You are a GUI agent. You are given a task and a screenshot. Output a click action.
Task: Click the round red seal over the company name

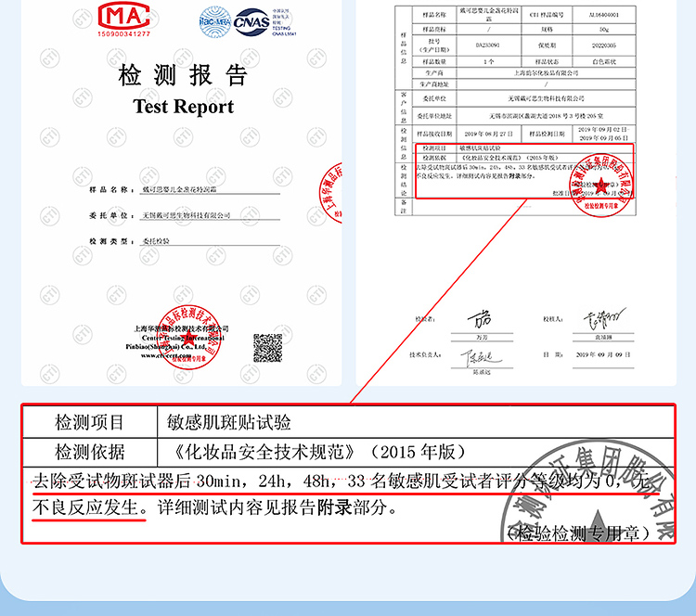(188, 337)
